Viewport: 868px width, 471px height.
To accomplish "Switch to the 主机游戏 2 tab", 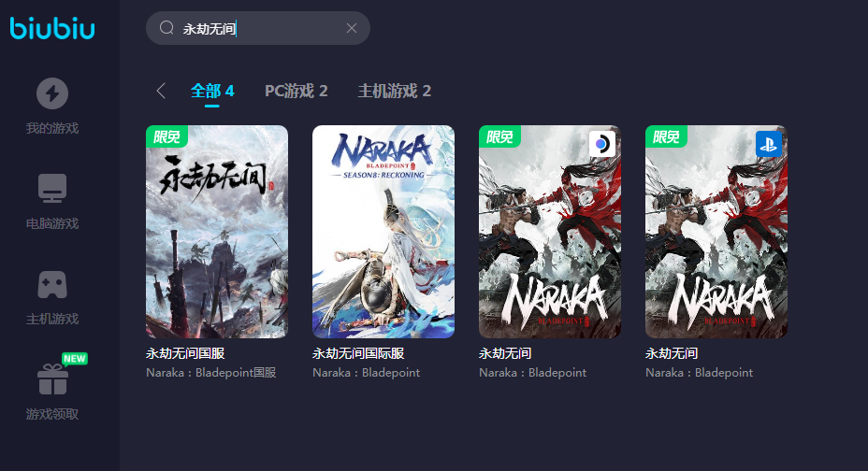I will pyautogui.click(x=394, y=91).
